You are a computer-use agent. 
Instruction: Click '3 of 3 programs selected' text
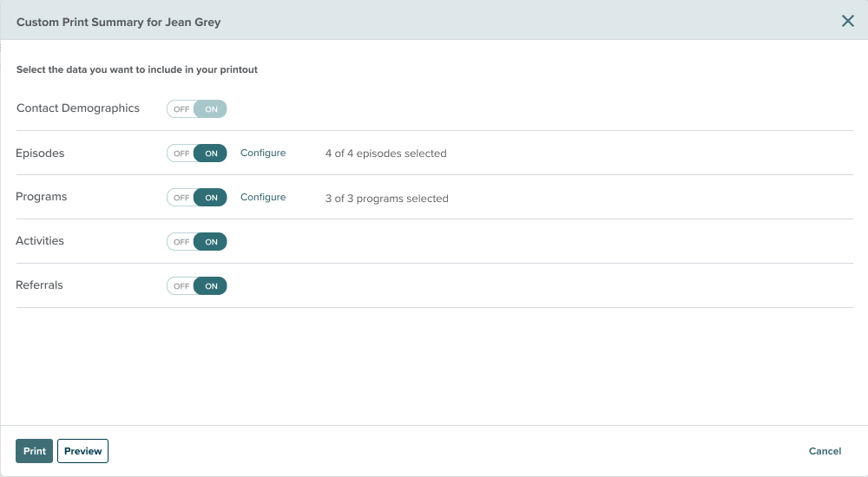click(x=387, y=198)
